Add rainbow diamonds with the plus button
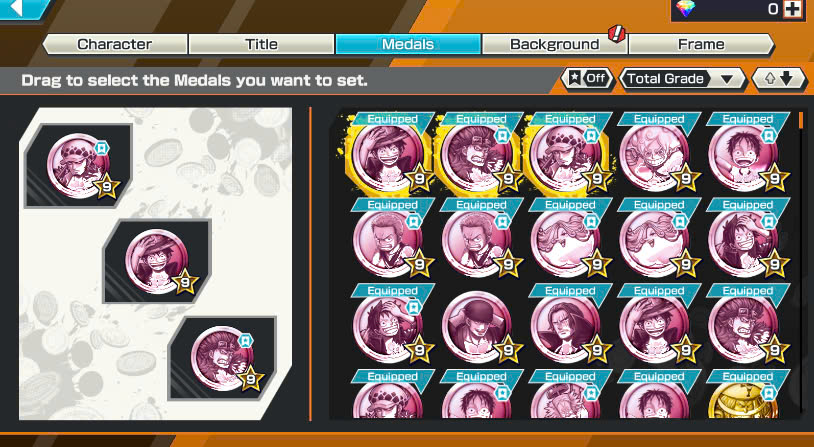The height and width of the screenshot is (447, 814). coord(792,9)
